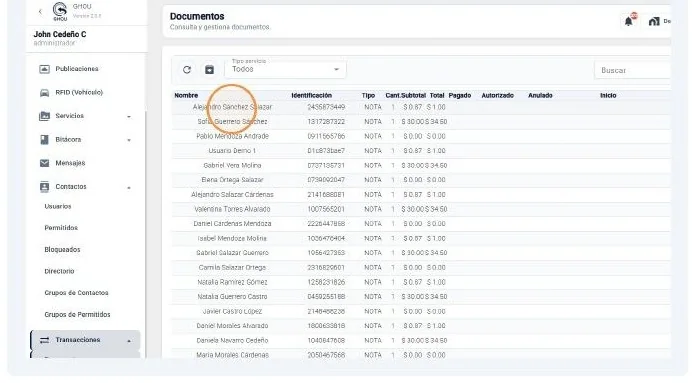
Task: Open the notifications bell
Action: (x=629, y=21)
